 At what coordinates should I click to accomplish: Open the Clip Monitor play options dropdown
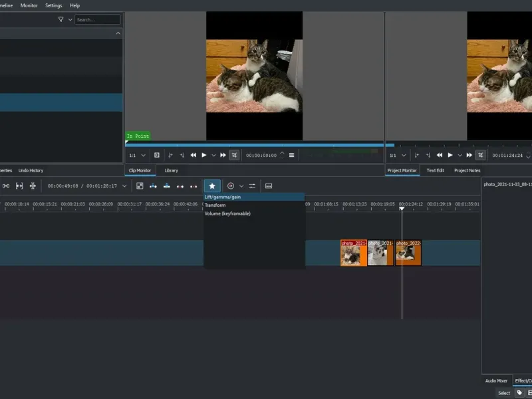click(x=213, y=156)
